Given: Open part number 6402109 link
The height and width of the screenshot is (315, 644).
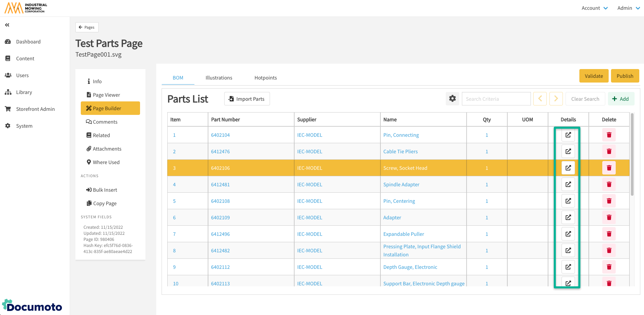Looking at the screenshot, I should [x=221, y=218].
